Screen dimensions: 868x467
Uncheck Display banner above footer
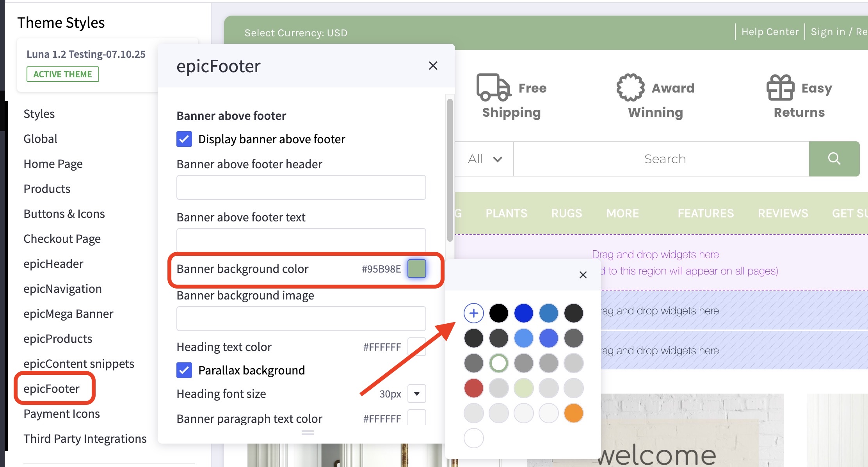click(184, 139)
